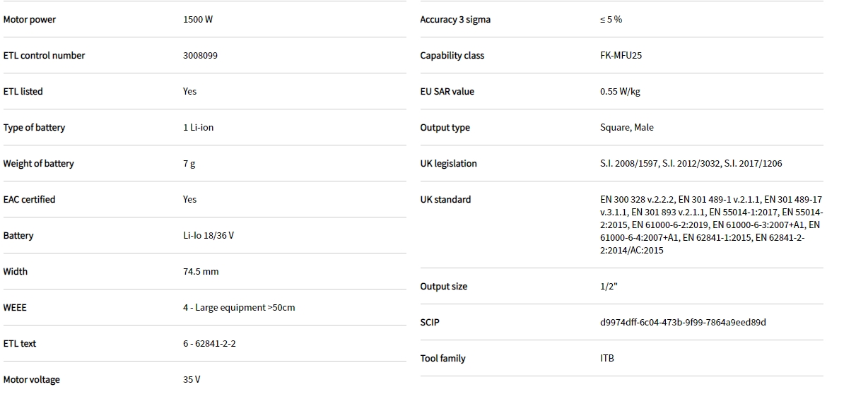This screenshot has width=868, height=394.
Task: Click the ETL listed row label
Action: coord(23,92)
